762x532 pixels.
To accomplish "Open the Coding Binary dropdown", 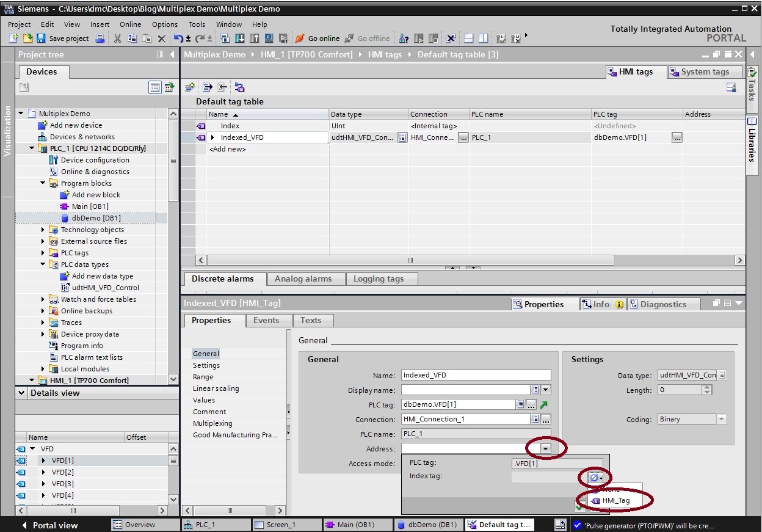I will 721,419.
